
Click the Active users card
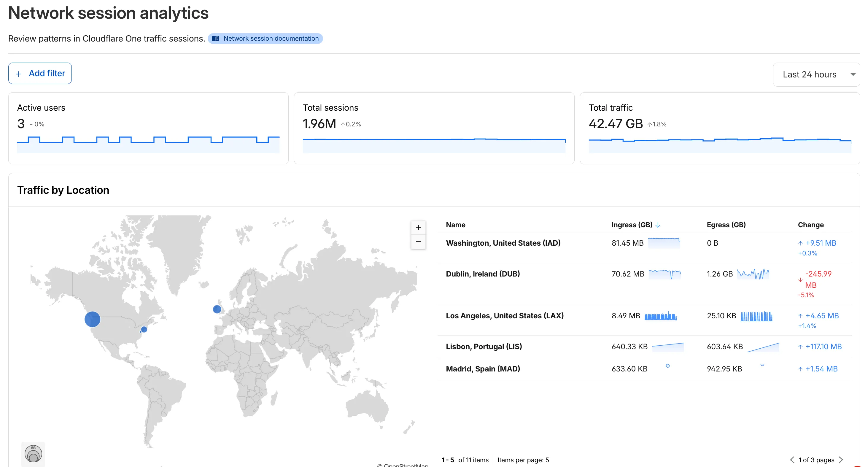click(x=149, y=128)
